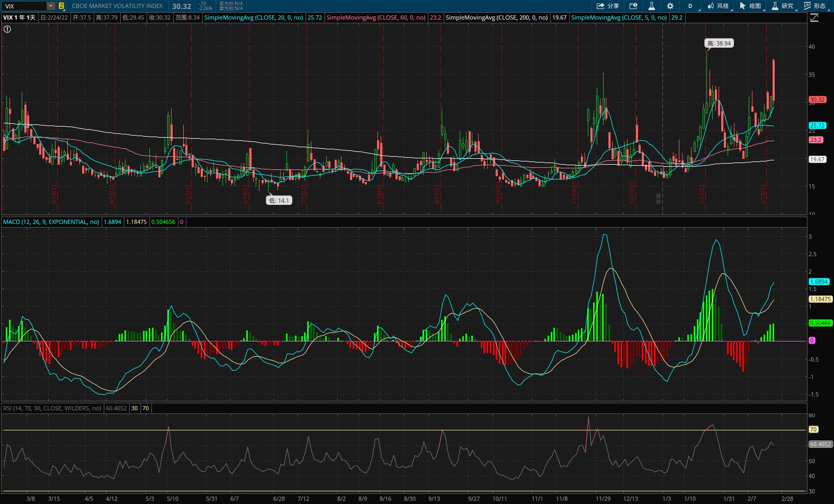Select the SimpleMovingAvg 5 study label
The height and width of the screenshot is (504, 834).
click(x=619, y=17)
